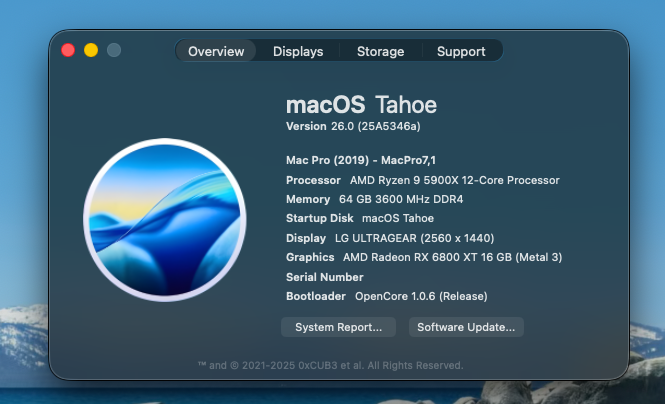The image size is (665, 404).
Task: Open the Displays tab
Action: (x=298, y=51)
